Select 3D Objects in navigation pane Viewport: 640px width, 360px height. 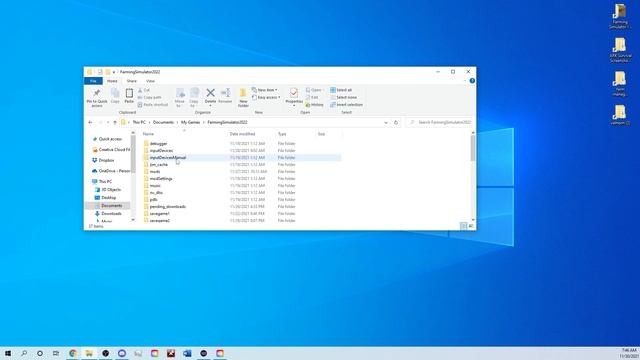pos(108,190)
